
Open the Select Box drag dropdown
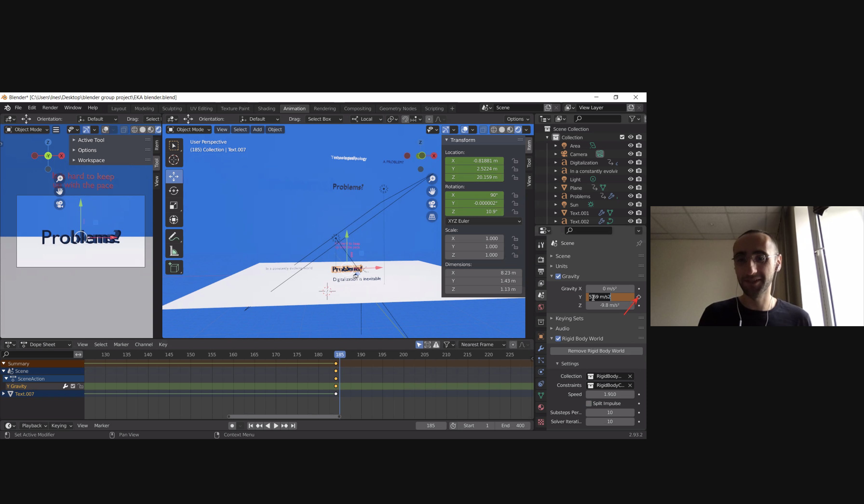pyautogui.click(x=324, y=119)
